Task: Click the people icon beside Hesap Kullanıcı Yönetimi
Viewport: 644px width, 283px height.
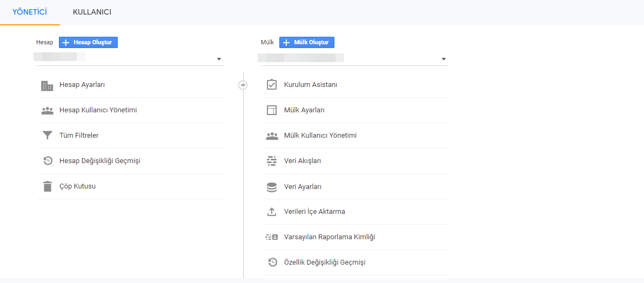Action: coord(47,111)
